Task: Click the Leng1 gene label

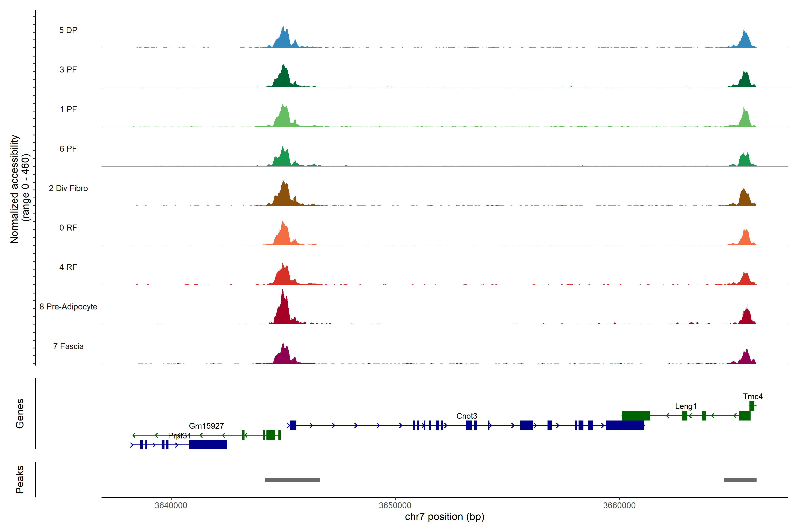Action: pyautogui.click(x=685, y=406)
